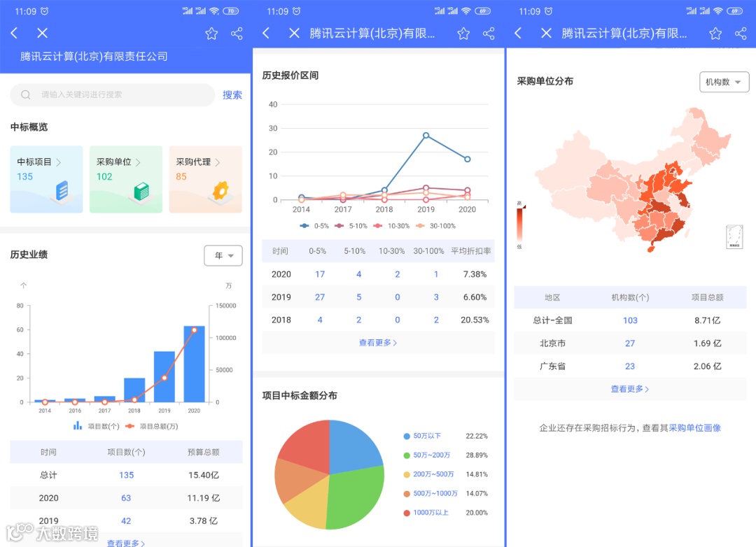Expand chevron next to 采购单位
The image size is (756, 547).
pos(139,162)
